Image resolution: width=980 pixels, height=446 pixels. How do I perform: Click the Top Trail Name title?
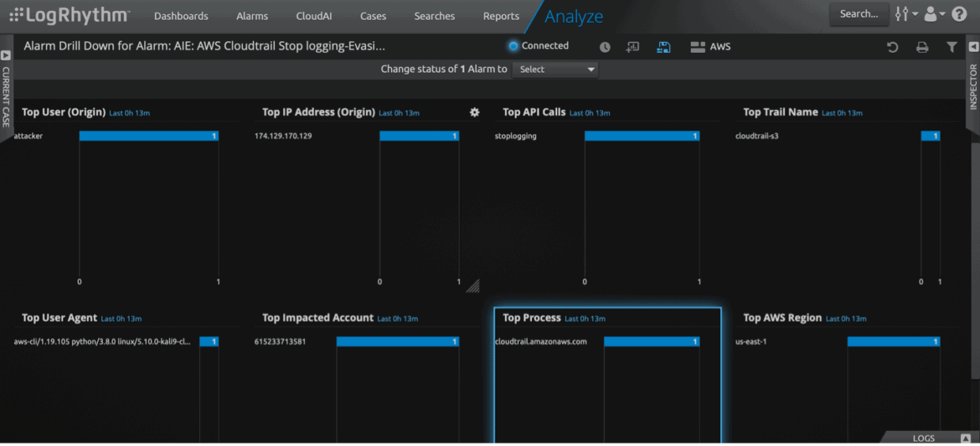click(x=780, y=112)
